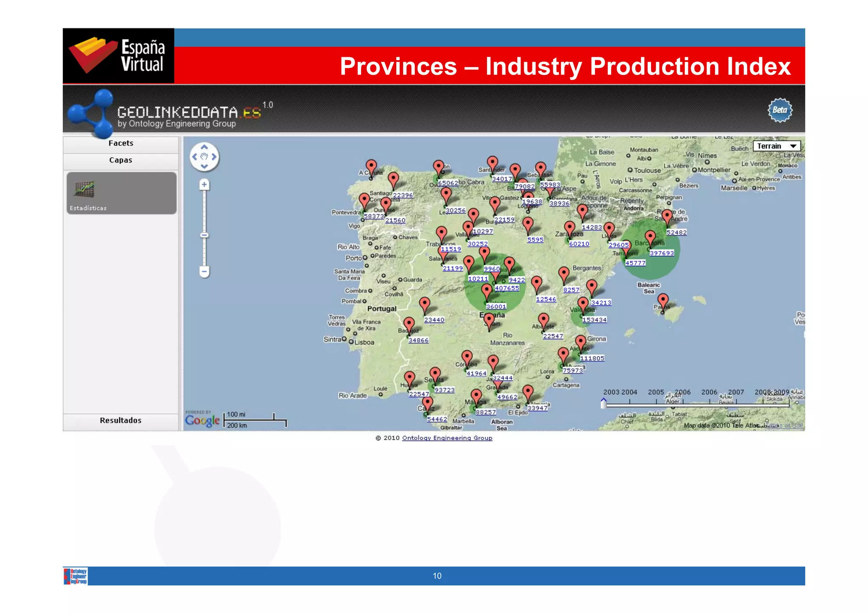Open the 111805 value link near Alicante
868x614 pixels.
592,359
